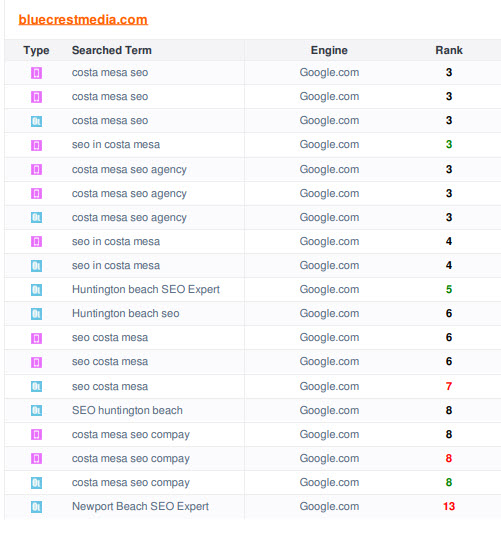This screenshot has height=550, width=501.
Task: Select the 'Huntington beach SEO Expert' search term
Action: pos(146,289)
